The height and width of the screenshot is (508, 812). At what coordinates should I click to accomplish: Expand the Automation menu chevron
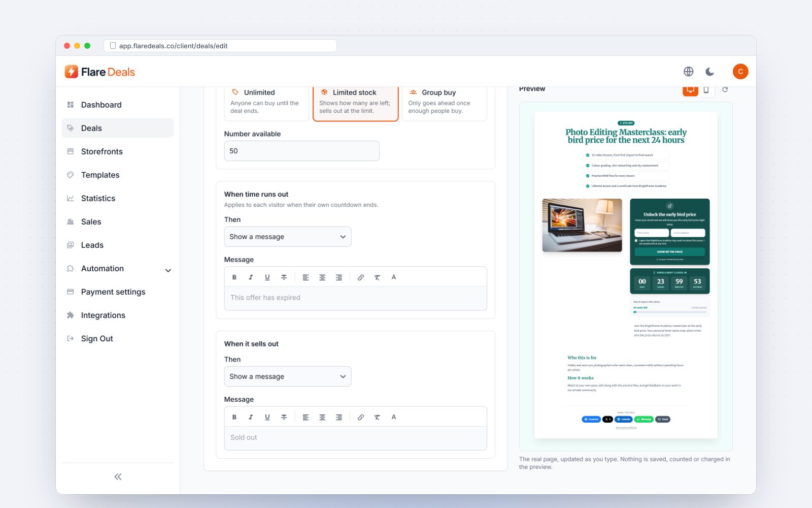pos(168,270)
